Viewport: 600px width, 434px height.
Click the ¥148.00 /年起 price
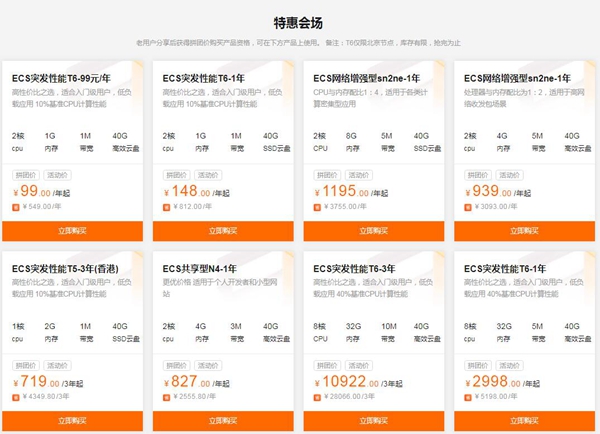pos(196,191)
